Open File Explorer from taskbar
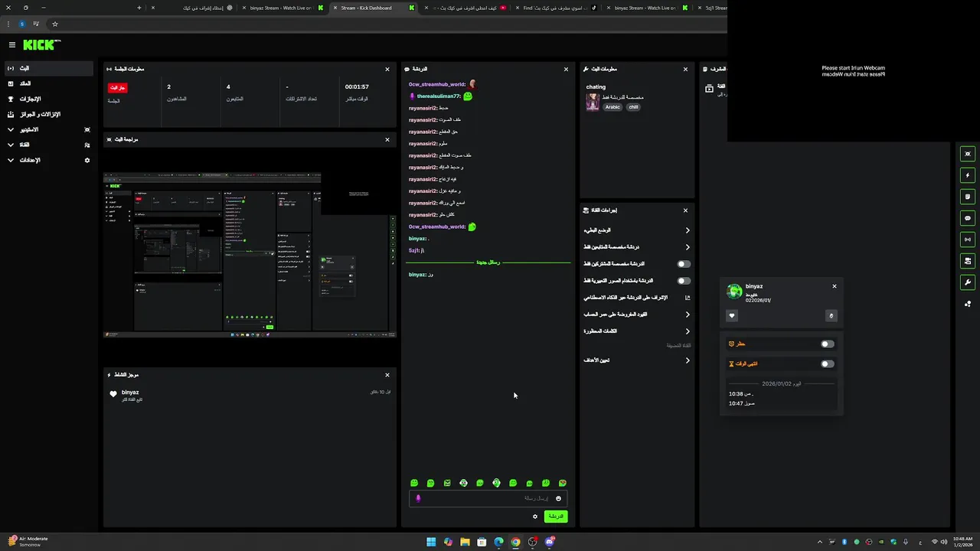This screenshot has height=551, width=980. point(465,542)
